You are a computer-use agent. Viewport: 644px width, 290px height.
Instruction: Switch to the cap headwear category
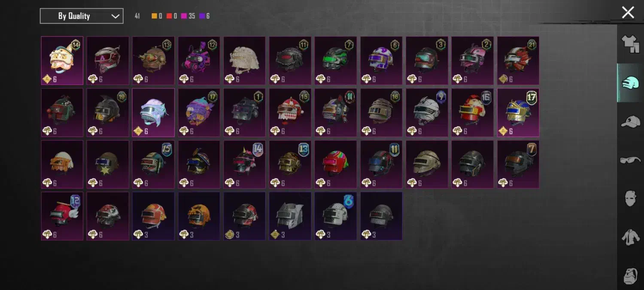630,122
